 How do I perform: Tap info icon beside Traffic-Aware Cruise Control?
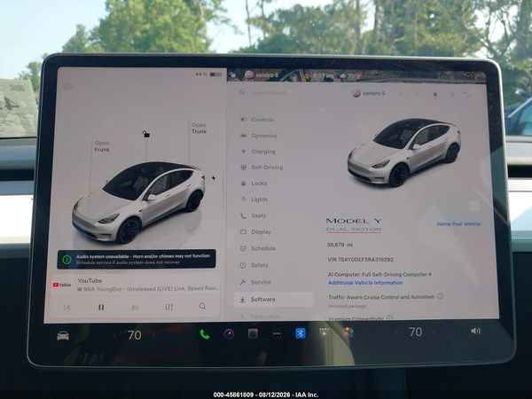pos(441,296)
